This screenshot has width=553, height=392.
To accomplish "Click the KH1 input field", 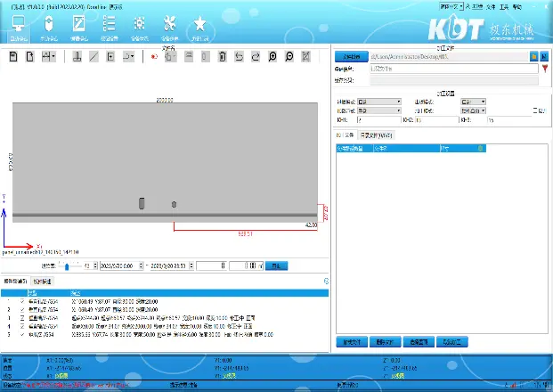I will pyautogui.click(x=379, y=120).
